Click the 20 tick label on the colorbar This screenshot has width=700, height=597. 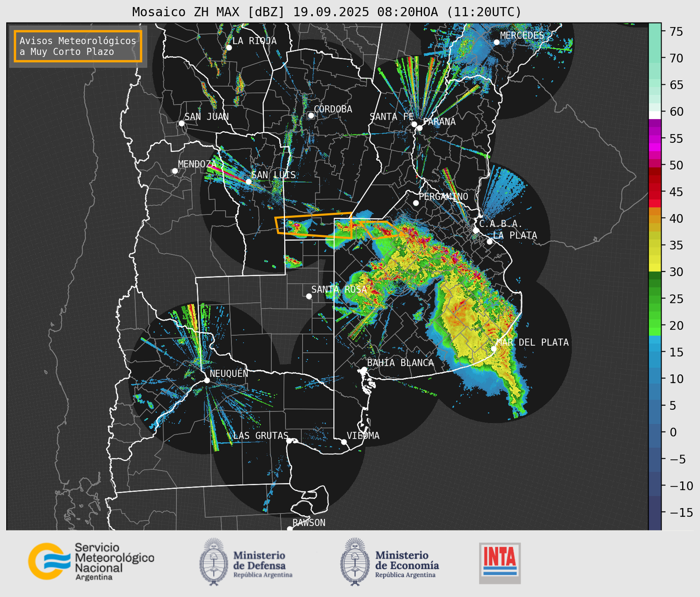pos(676,325)
